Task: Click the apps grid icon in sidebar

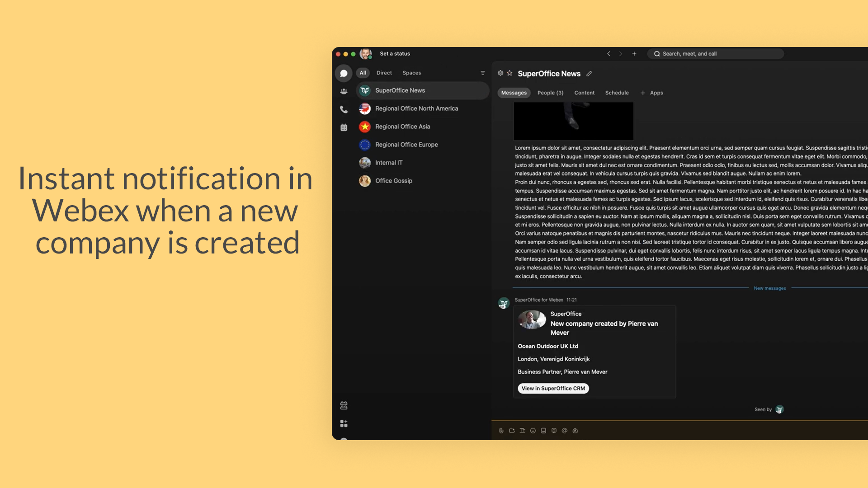Action: tap(344, 424)
